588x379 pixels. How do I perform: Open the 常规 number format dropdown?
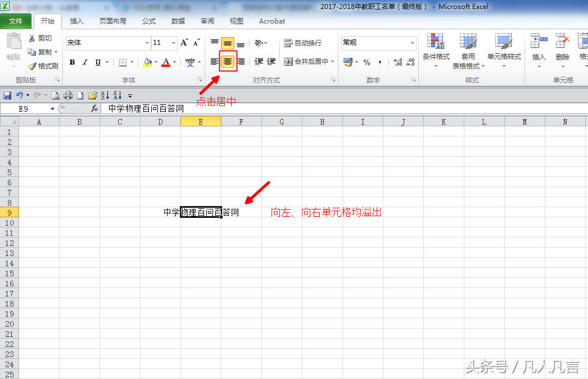pyautogui.click(x=411, y=43)
